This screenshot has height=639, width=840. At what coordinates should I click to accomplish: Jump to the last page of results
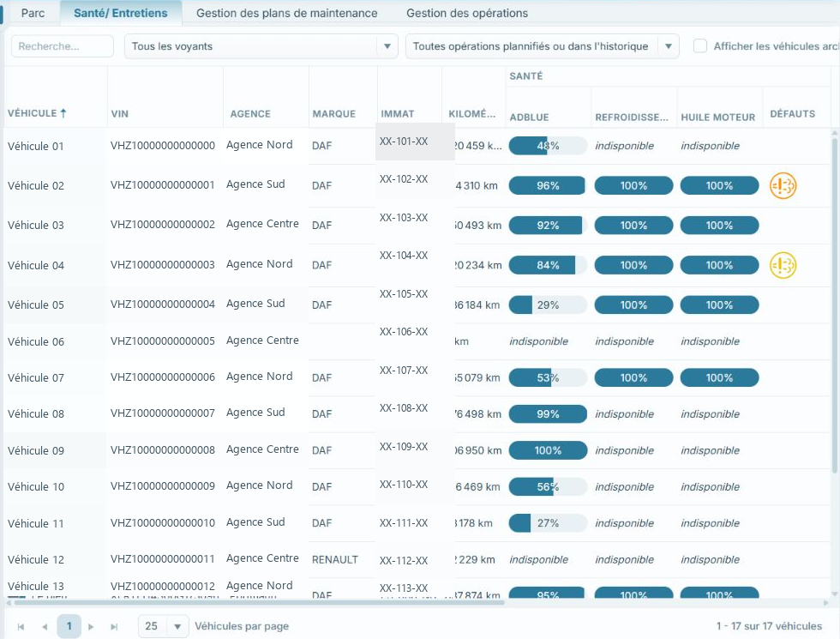[114, 627]
